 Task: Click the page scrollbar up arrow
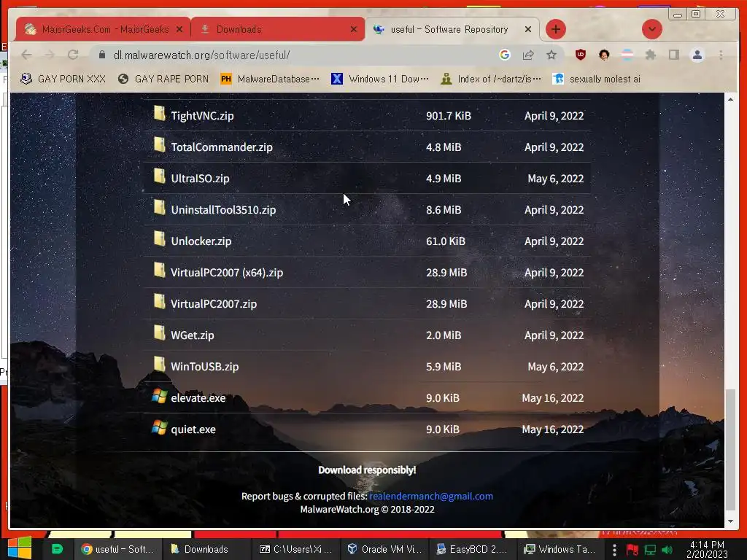[x=730, y=99]
